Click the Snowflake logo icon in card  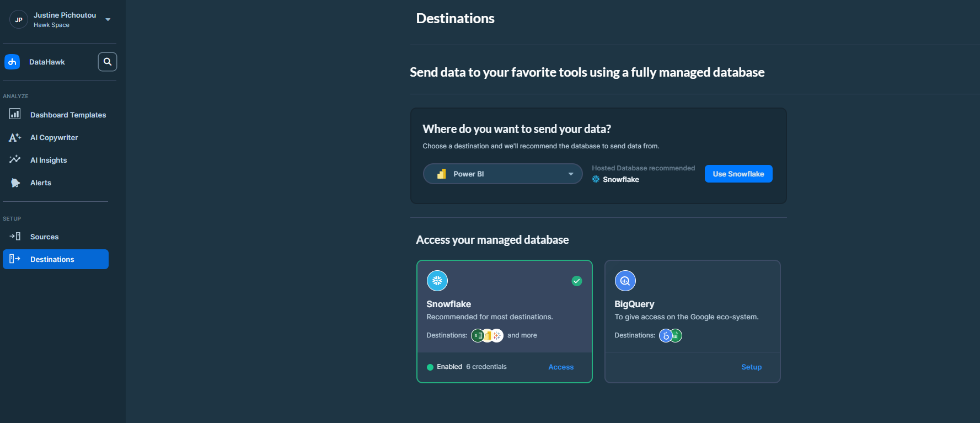[x=437, y=281]
